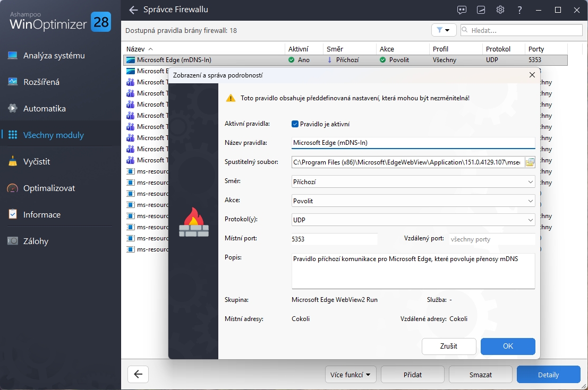
Task: Click the bottom-left back arrow button
Action: tap(138, 374)
